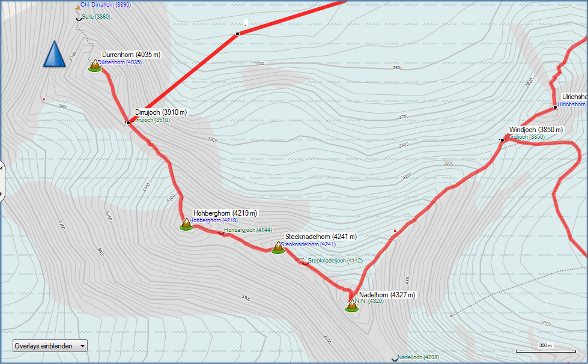The width and height of the screenshot is (588, 364).
Task: Click the Chli Dirruhorn small peak marker
Action: (78, 7)
